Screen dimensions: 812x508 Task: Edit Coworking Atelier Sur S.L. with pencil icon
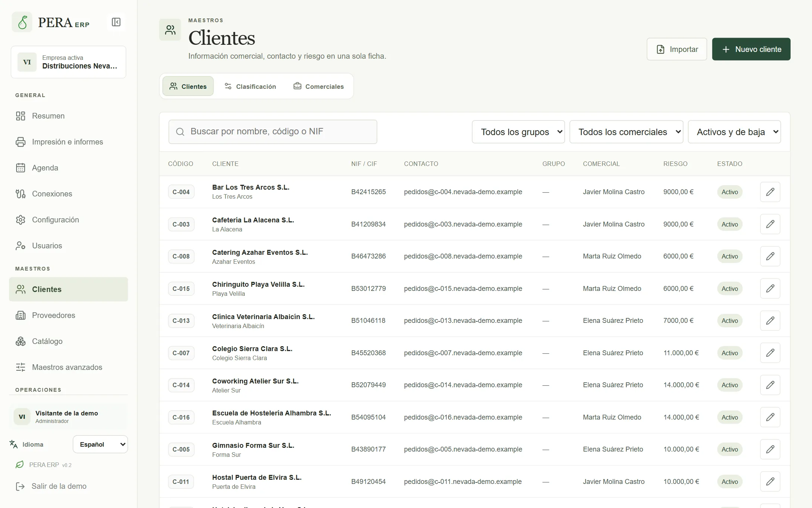tap(770, 385)
